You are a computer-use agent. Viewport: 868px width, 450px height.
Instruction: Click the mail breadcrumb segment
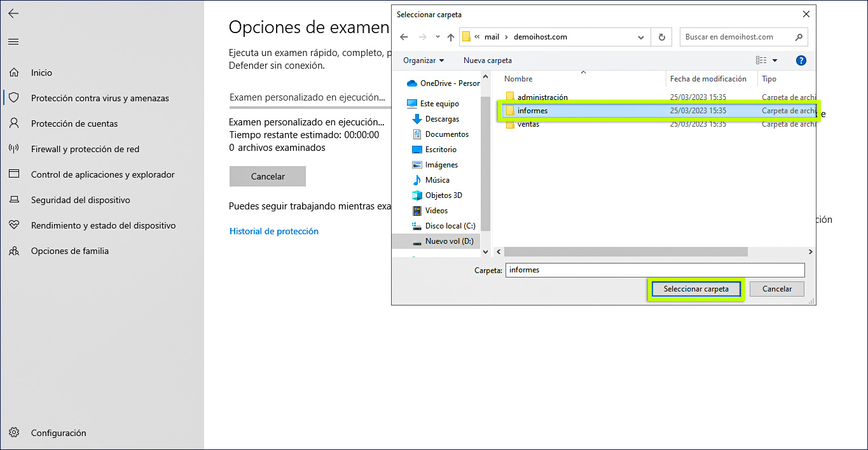(x=492, y=37)
